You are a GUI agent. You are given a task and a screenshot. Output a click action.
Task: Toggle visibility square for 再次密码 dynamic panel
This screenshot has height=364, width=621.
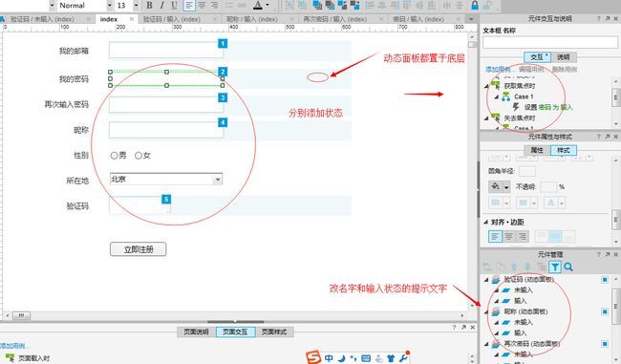coord(605,344)
